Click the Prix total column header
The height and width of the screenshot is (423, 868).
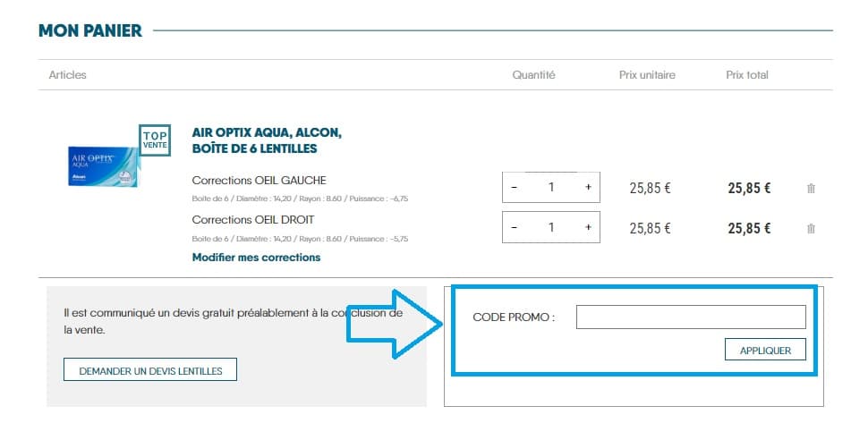[x=746, y=75]
